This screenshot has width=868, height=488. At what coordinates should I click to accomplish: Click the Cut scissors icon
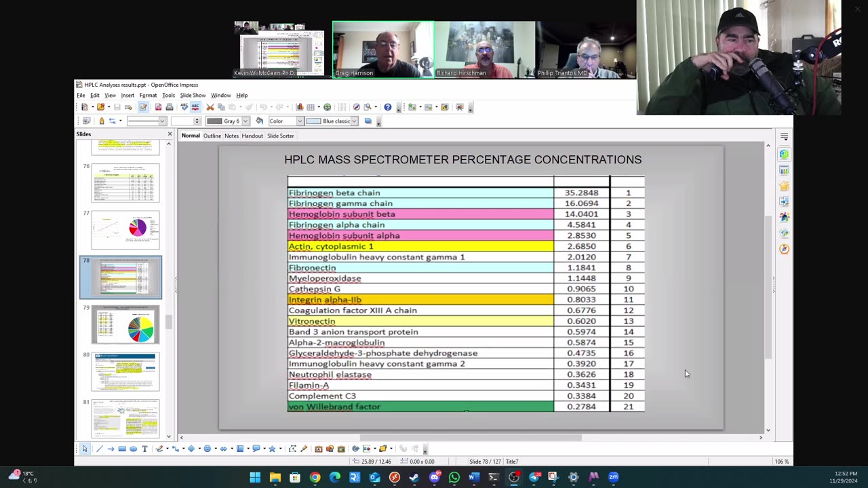(x=210, y=107)
